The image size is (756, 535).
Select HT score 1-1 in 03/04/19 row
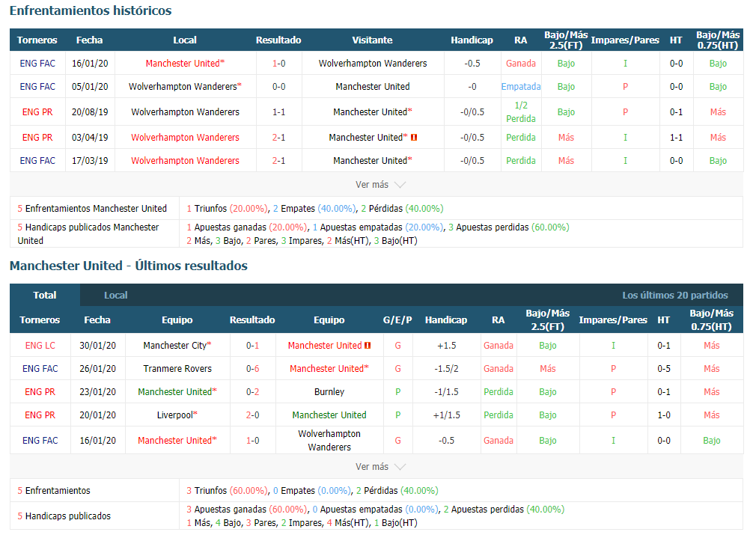click(x=676, y=138)
